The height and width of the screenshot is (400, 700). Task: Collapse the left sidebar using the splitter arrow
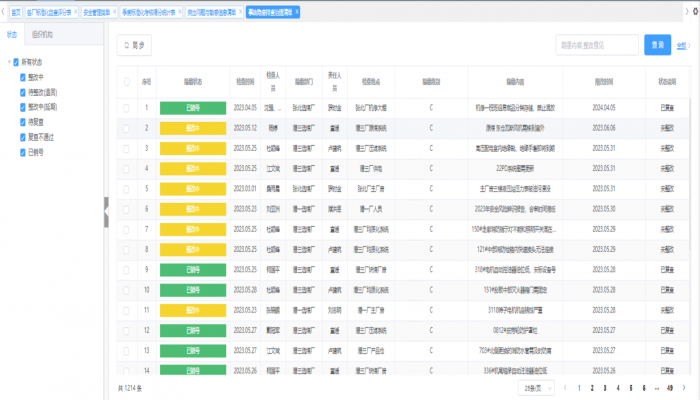[107, 211]
